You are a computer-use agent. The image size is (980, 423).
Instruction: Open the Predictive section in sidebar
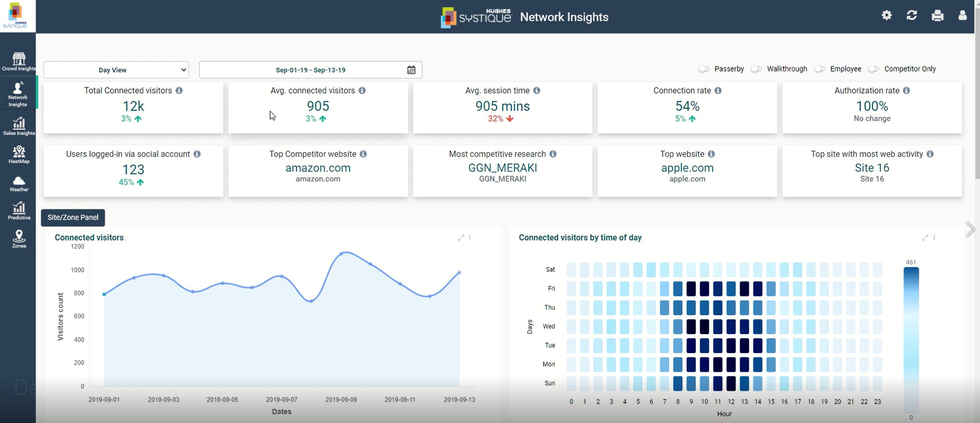coord(19,210)
